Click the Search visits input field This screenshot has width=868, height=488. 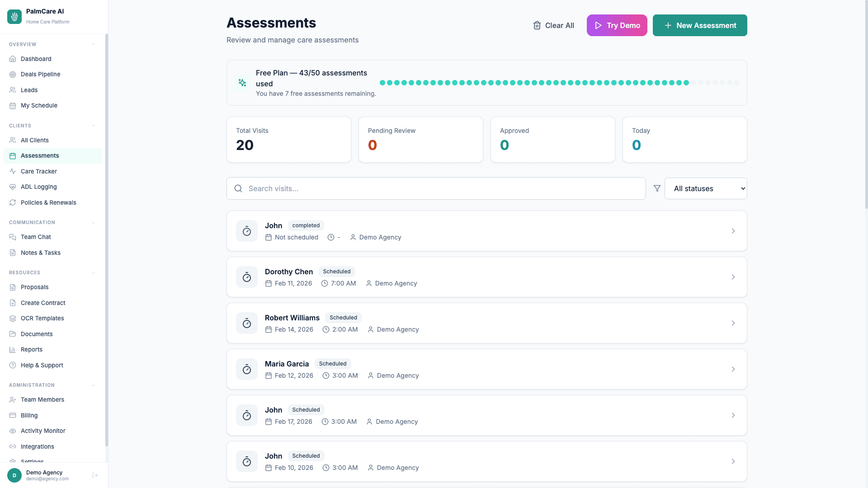click(x=436, y=188)
